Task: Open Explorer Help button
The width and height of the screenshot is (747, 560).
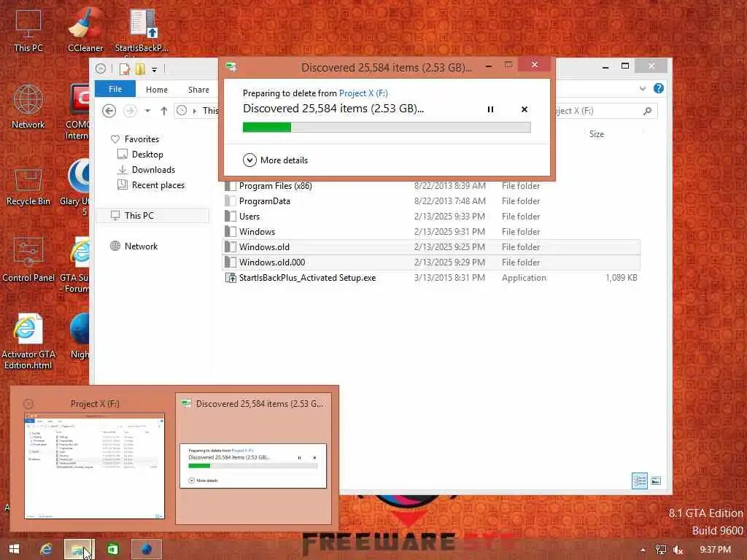Action: [659, 88]
